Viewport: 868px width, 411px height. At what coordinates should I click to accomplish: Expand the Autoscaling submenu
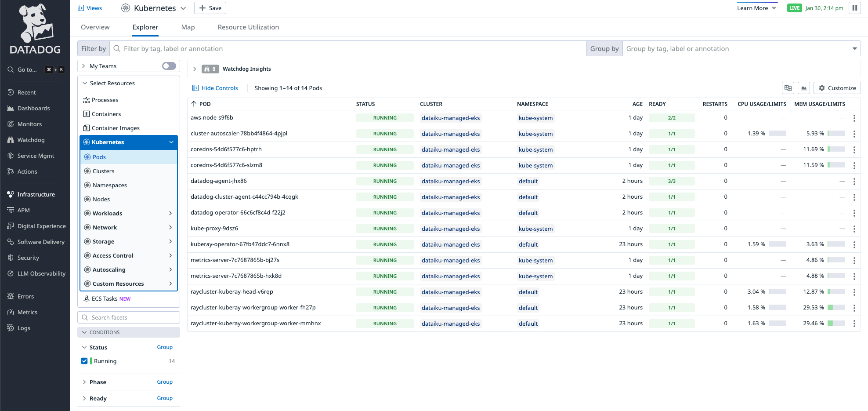click(170, 269)
